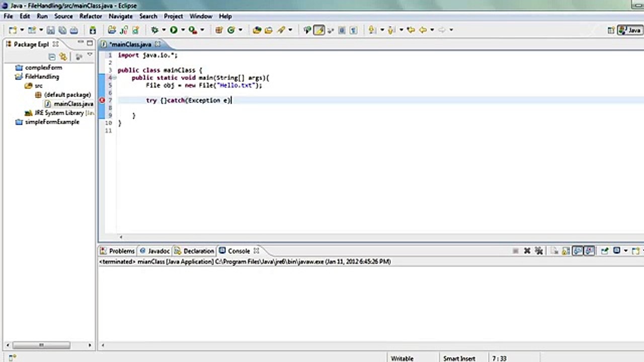Click the green Run button icon
644x362 pixels.
point(174,30)
